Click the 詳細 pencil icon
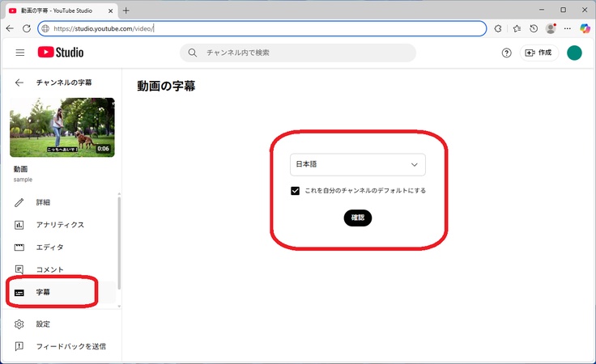The image size is (596, 364). 19,202
